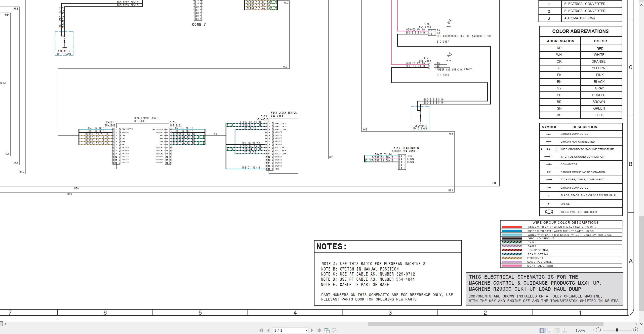Go to the next page
Image resolution: width=644 pixels, height=334 pixels.
312,330
